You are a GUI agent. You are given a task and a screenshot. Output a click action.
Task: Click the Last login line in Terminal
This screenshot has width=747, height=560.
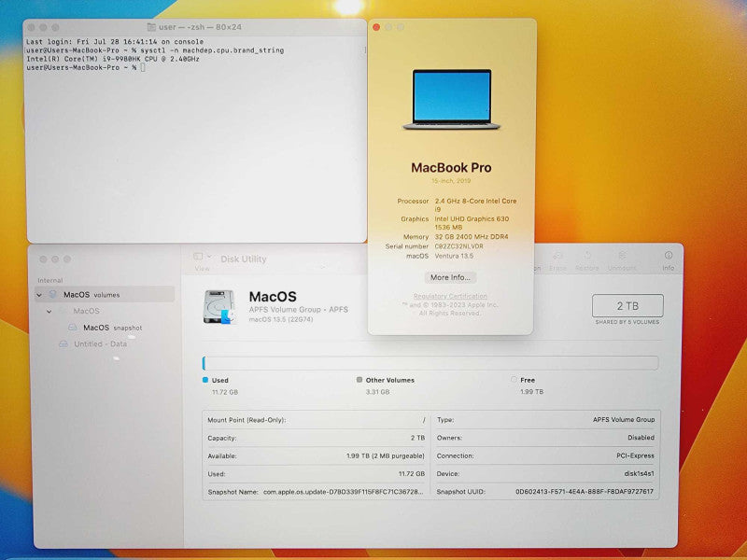click(x=115, y=42)
